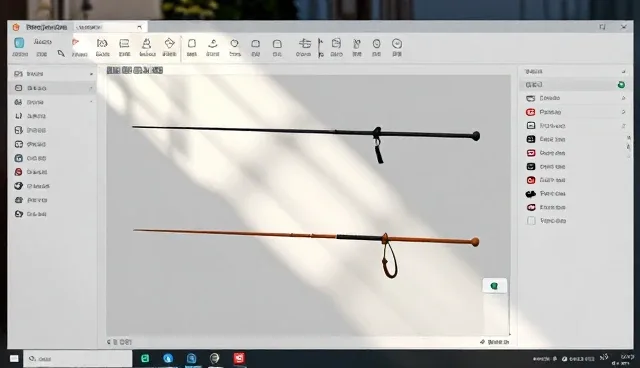The width and height of the screenshot is (640, 368).
Task: Click the zoom readout at canvas bottom-right
Action: [x=495, y=342]
